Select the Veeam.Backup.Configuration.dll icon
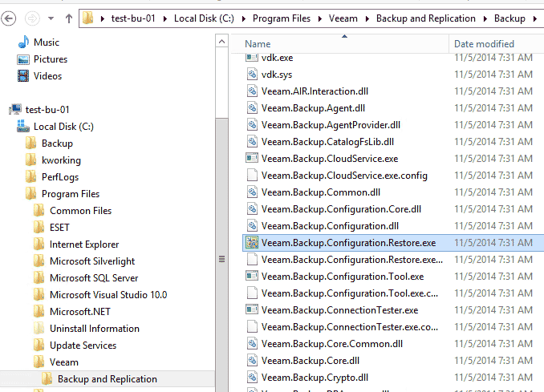The height and width of the screenshot is (392, 544). pos(252,226)
